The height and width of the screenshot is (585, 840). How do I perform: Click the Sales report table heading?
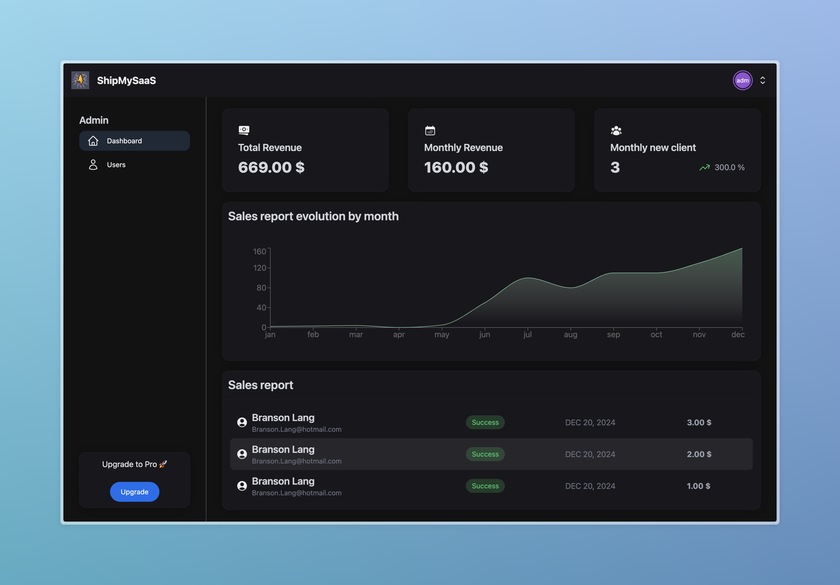click(x=260, y=385)
